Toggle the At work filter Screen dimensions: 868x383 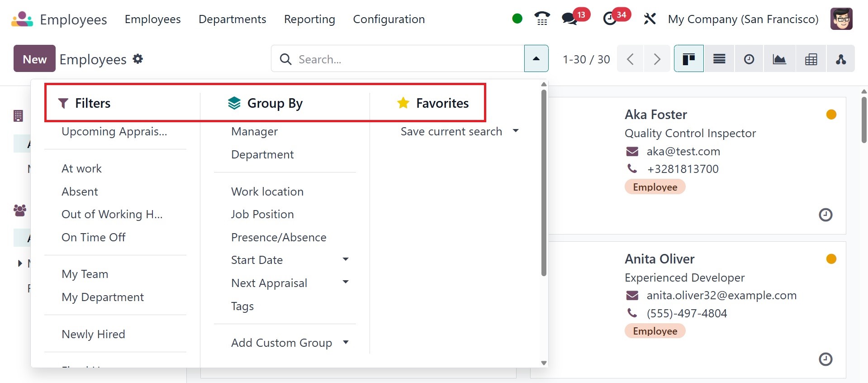click(x=82, y=168)
